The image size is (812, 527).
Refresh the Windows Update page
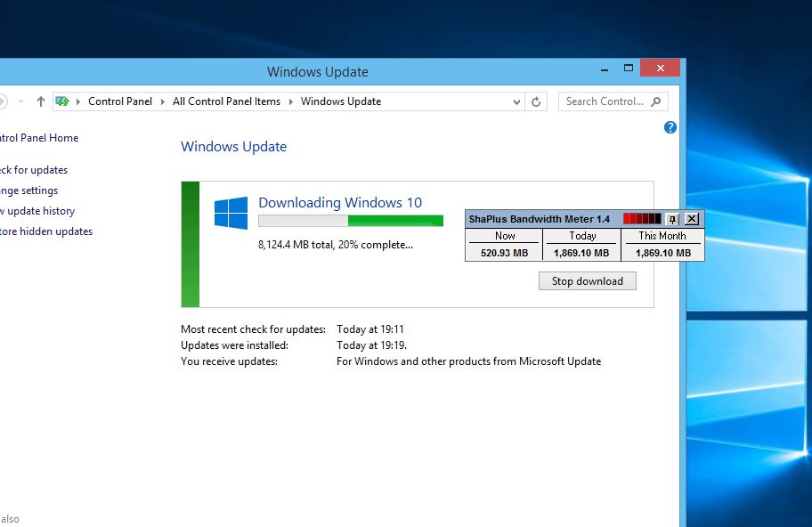point(535,101)
